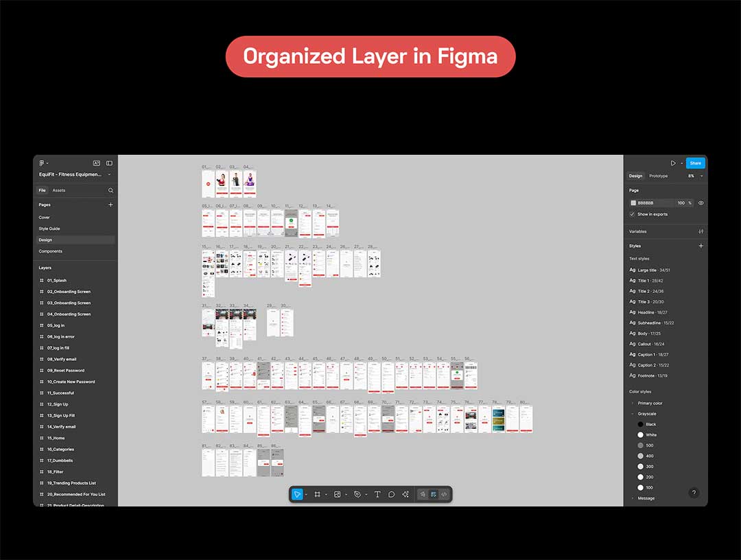Select the Text tool
This screenshot has height=560, width=741.
point(377,494)
